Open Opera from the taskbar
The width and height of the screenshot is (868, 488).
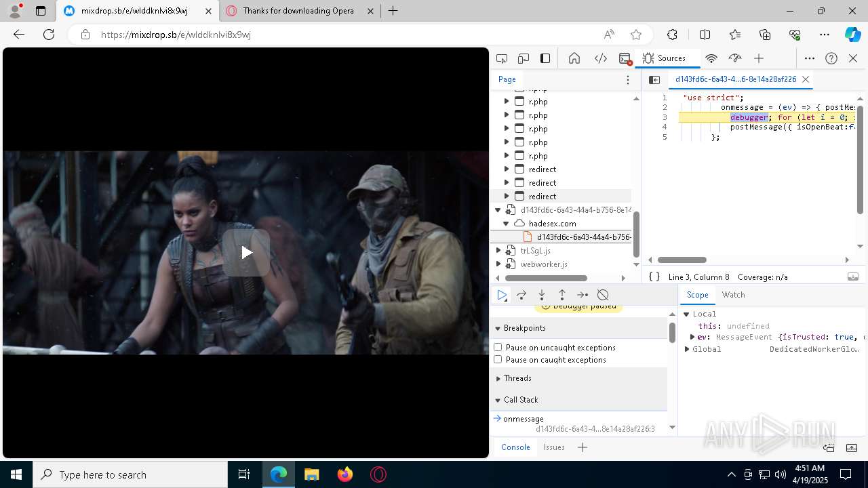click(378, 474)
